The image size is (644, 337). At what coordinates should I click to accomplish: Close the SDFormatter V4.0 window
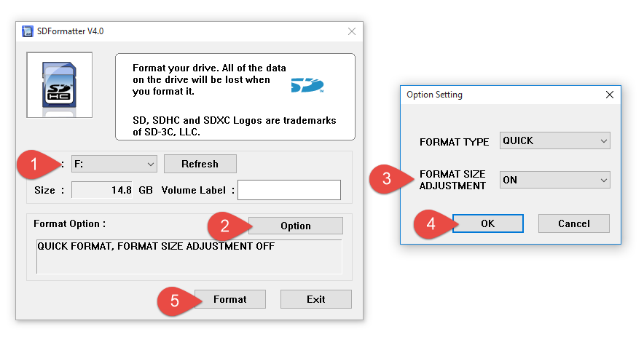pyautogui.click(x=352, y=31)
